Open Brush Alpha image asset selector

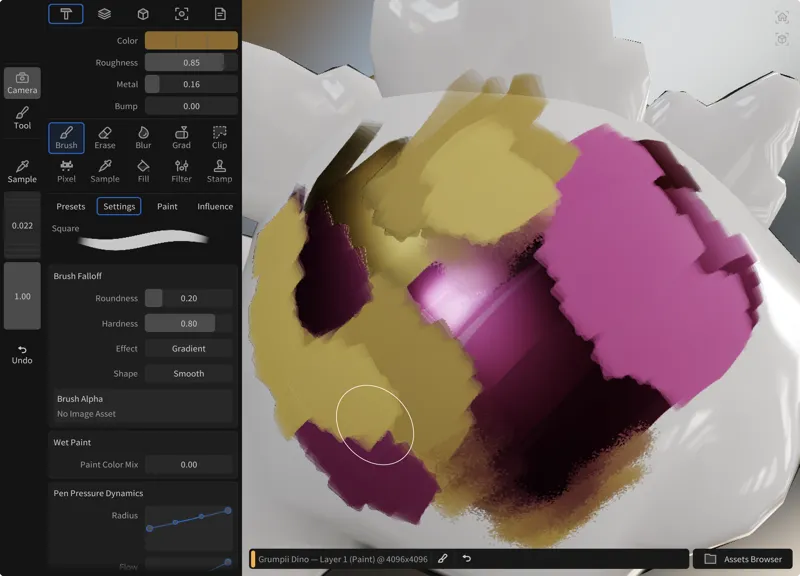(x=144, y=406)
